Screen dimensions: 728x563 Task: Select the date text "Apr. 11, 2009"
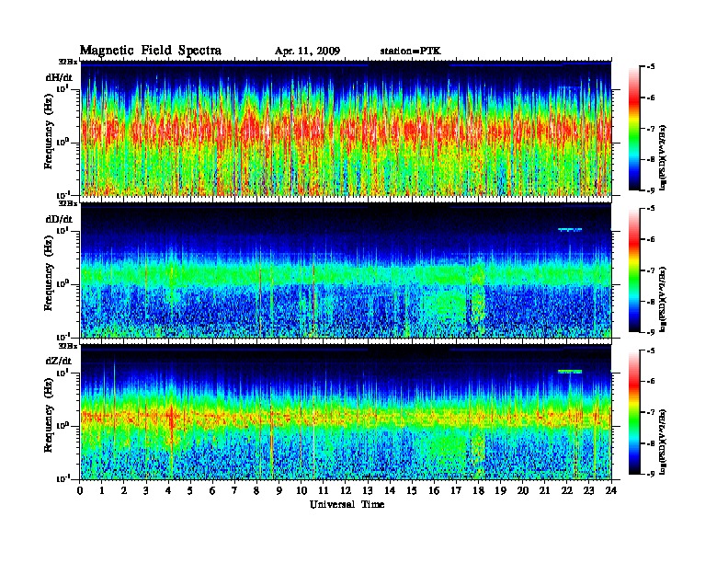pos(307,52)
